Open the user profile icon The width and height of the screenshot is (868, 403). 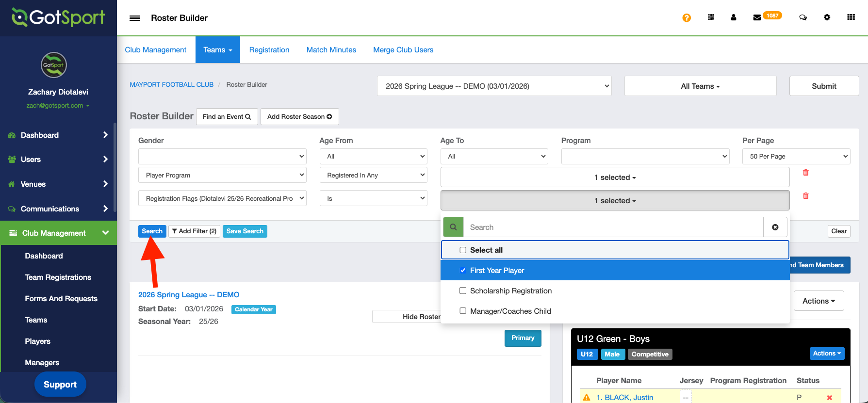coord(733,17)
